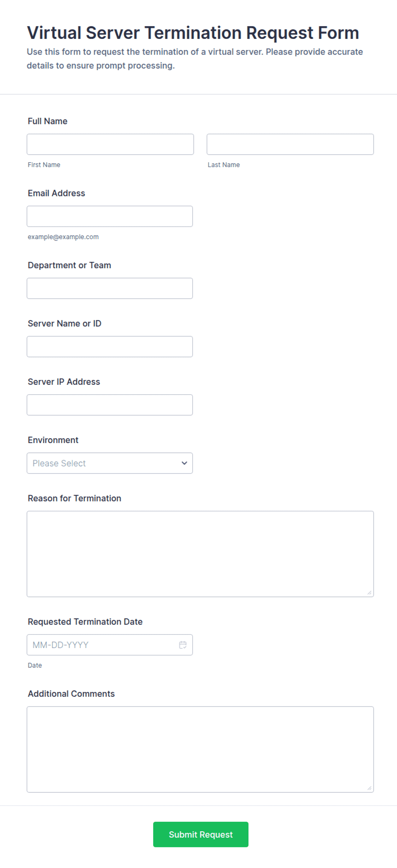397x868 pixels.
Task: Click the MM-DD-YYYY termination date field
Action: [x=110, y=645]
